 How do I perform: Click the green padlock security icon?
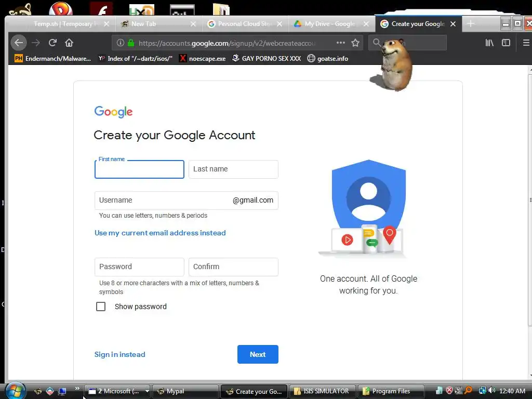coord(131,43)
